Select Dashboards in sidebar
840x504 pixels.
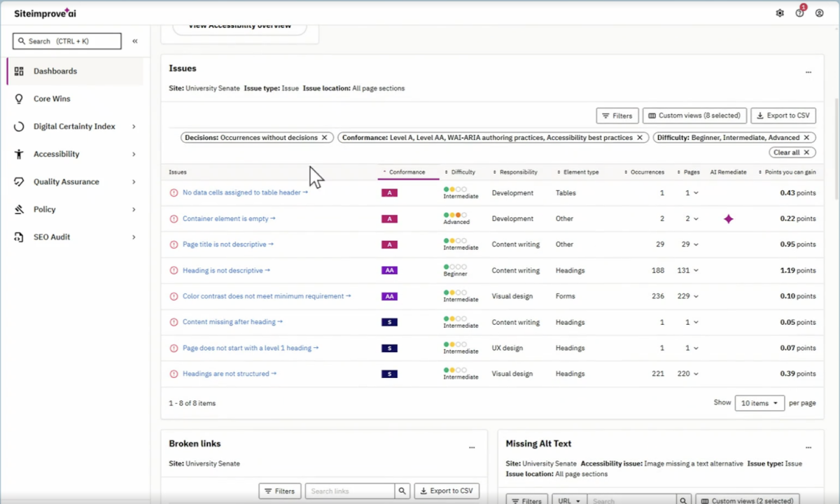[75, 71]
